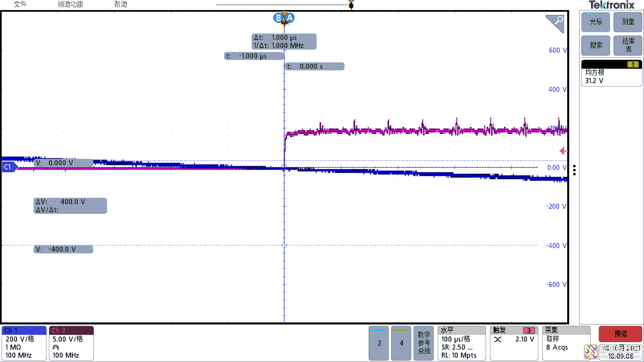Click the red 预览 button
The height and width of the screenshot is (362, 644).
pos(621,334)
